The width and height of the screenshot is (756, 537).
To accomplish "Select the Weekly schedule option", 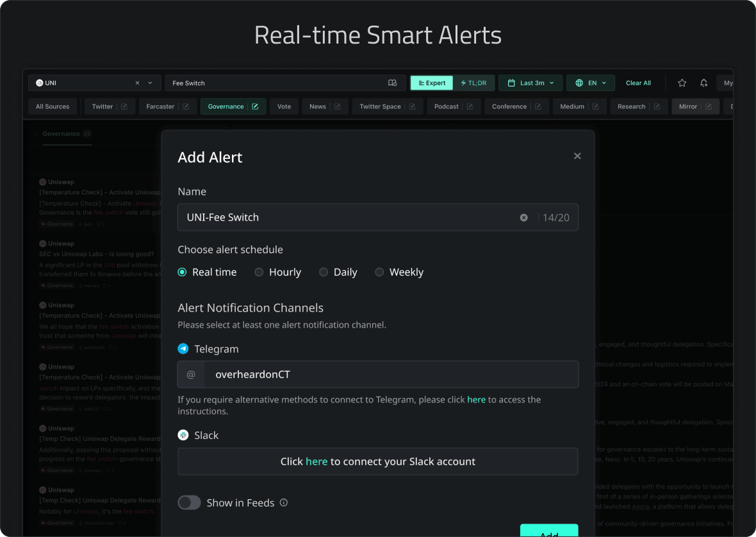I will [x=399, y=272].
